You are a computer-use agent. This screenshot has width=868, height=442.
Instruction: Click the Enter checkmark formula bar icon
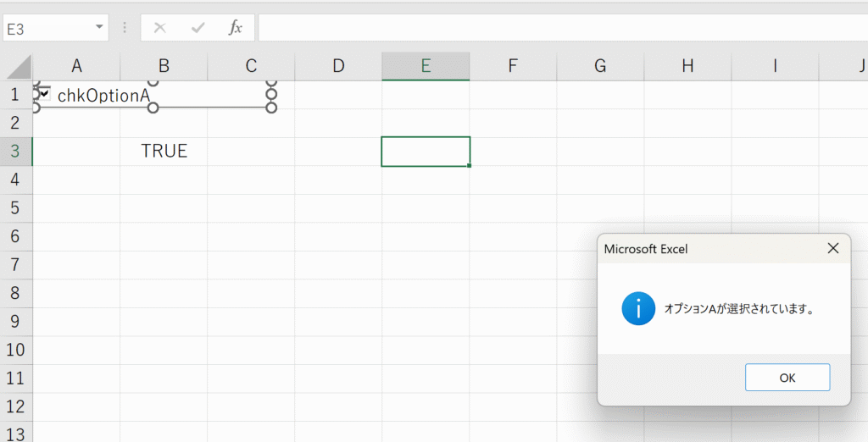pos(198,28)
